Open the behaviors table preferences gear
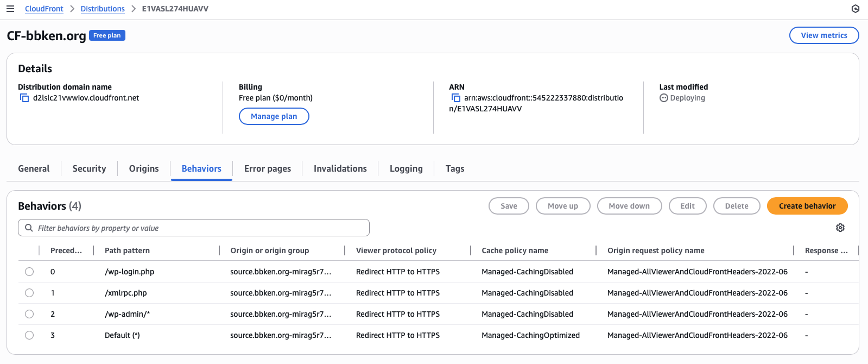Image resolution: width=868 pixels, height=364 pixels. 840,228
